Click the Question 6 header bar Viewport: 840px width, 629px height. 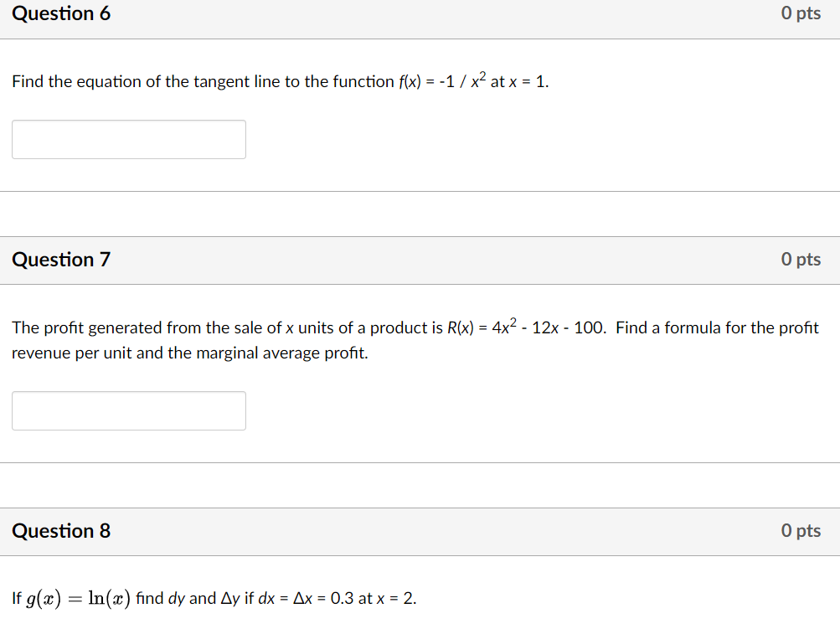[419, 13]
